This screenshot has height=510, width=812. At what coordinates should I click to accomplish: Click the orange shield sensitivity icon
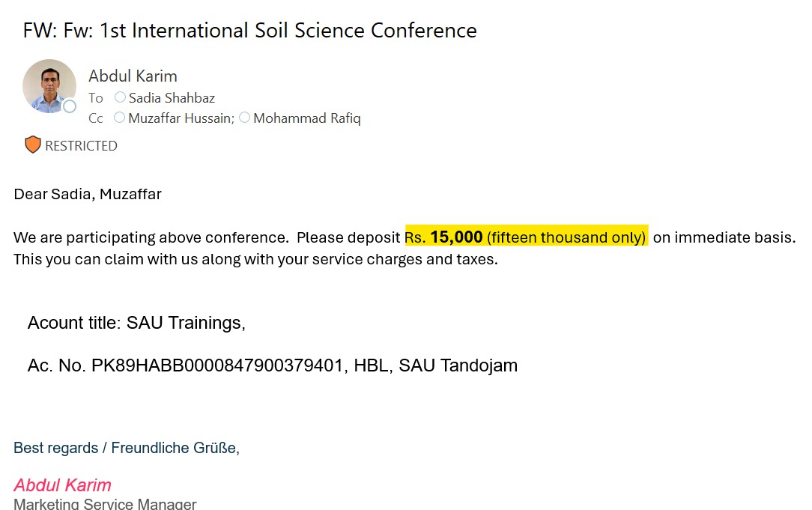[x=32, y=145]
